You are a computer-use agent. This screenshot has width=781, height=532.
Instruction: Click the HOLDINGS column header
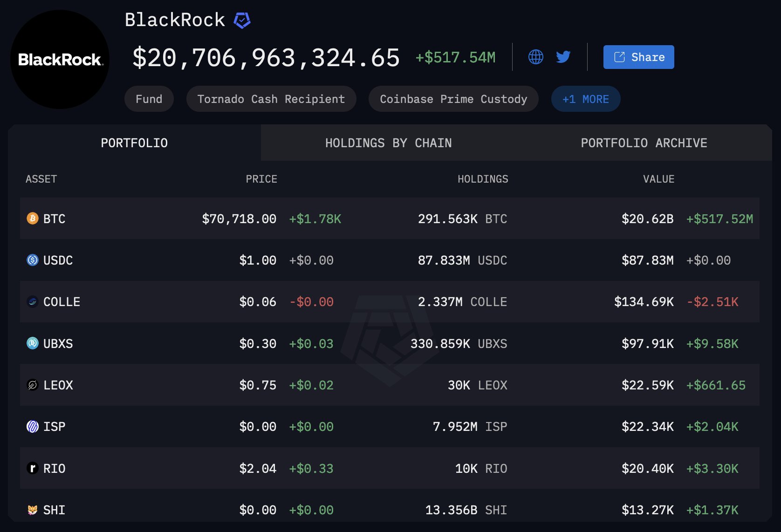pyautogui.click(x=483, y=179)
